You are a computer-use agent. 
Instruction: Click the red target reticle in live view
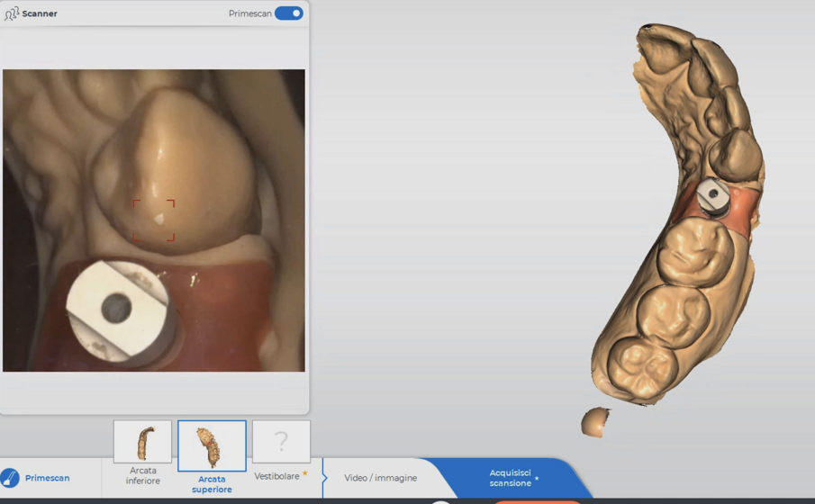[154, 220]
